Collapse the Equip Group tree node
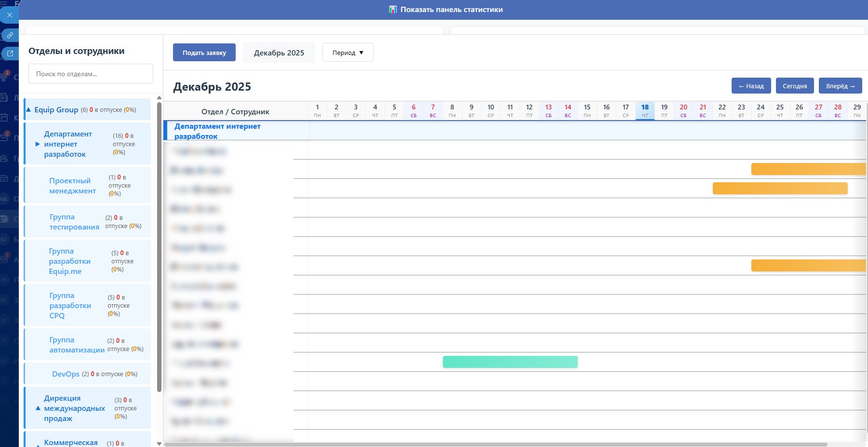This screenshot has width=868, height=447. pos(28,110)
